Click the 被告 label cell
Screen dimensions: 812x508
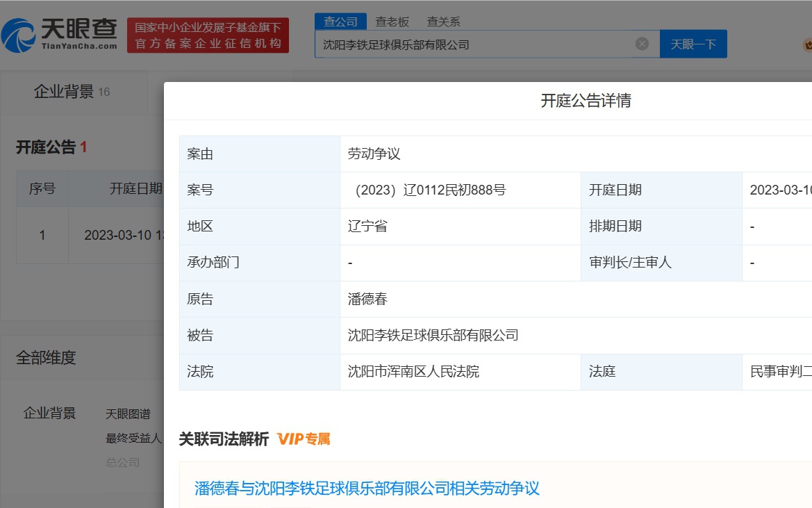[260, 335]
